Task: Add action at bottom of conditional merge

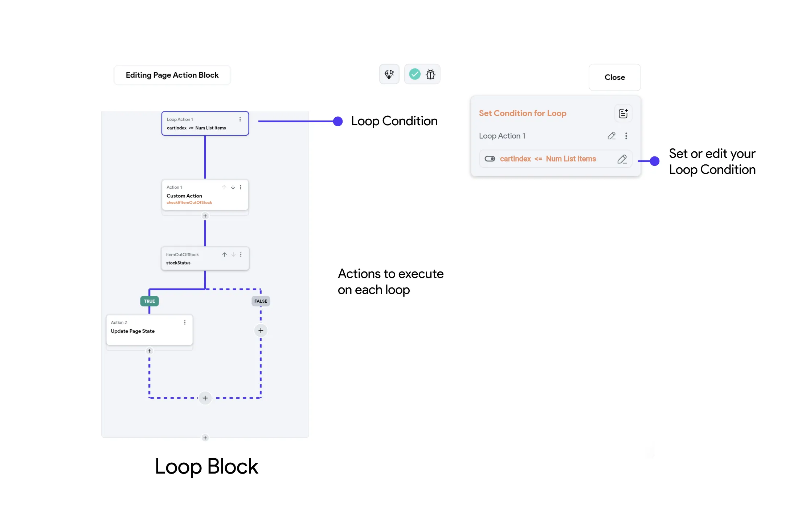Action: pyautogui.click(x=205, y=398)
